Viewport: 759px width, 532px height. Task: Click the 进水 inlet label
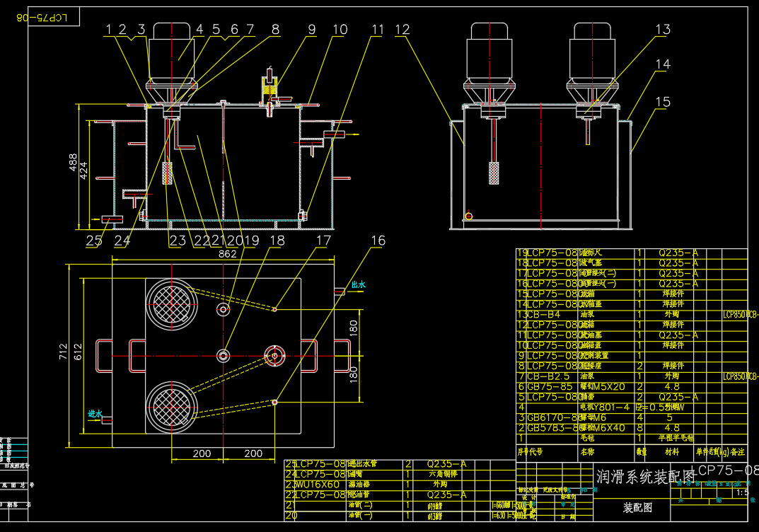pyautogui.click(x=95, y=413)
